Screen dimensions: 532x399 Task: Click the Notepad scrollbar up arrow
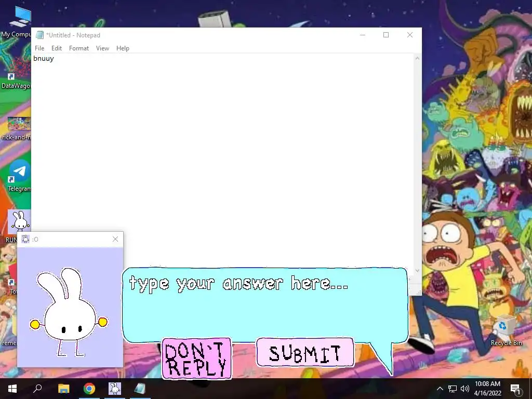click(x=417, y=58)
